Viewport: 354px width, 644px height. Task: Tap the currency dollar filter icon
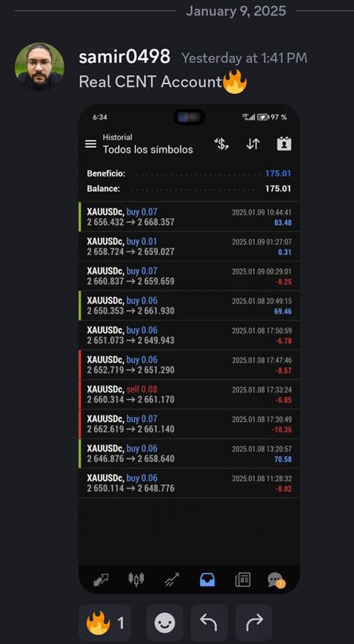tap(221, 144)
